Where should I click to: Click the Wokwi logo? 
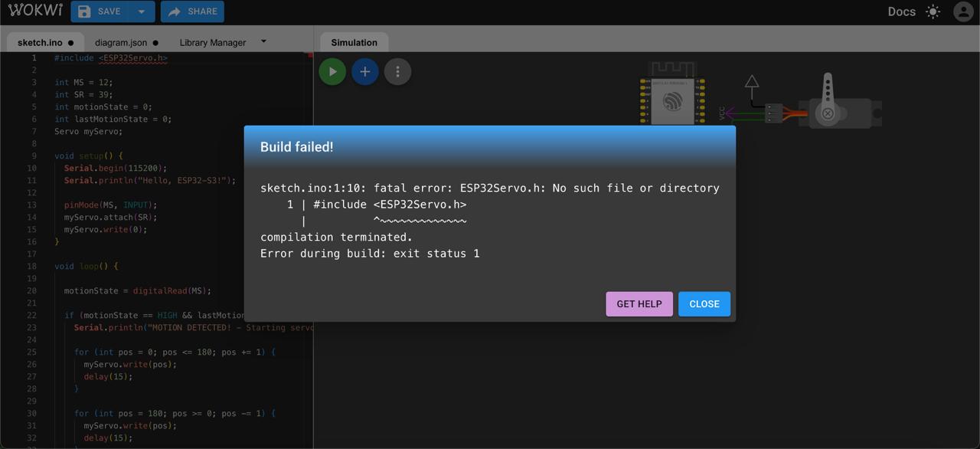[35, 11]
